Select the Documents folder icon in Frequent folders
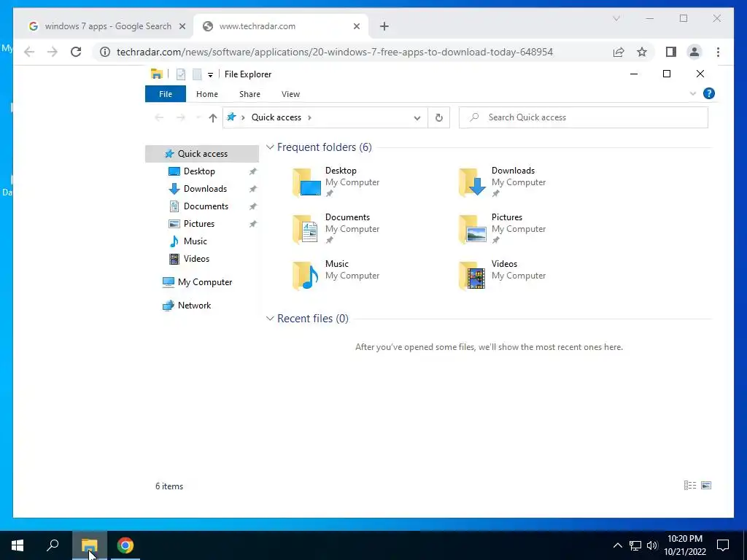This screenshot has width=747, height=560. coord(306,228)
